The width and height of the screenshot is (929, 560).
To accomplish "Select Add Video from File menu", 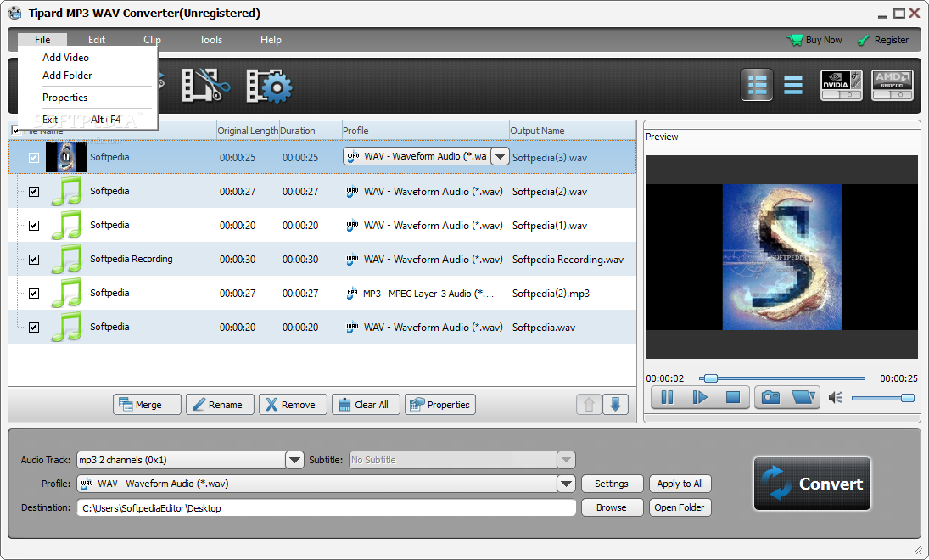I will click(x=66, y=58).
